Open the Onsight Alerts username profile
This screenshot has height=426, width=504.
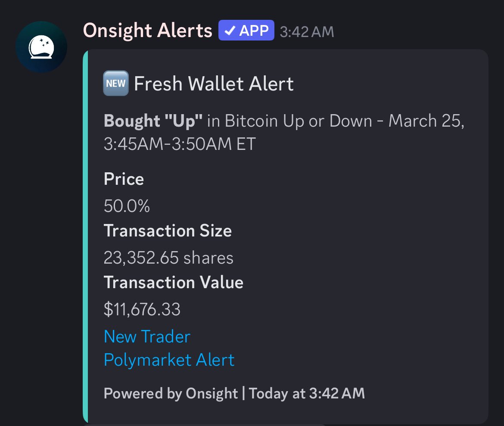click(147, 31)
